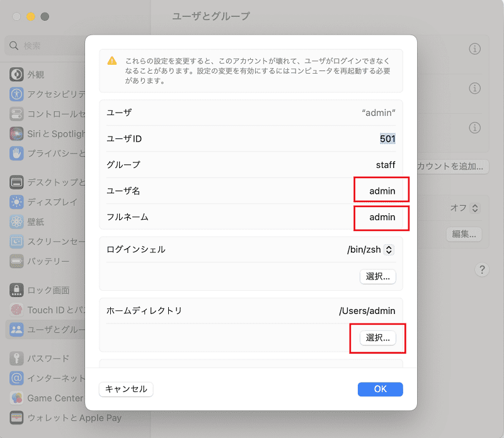
Task: Select the ウォレットと Apple Pay icon
Action: pos(16,418)
